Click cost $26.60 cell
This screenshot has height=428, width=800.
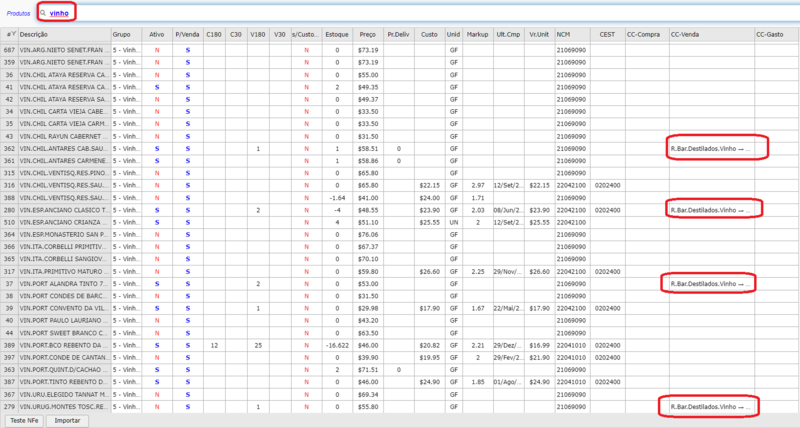(430, 271)
